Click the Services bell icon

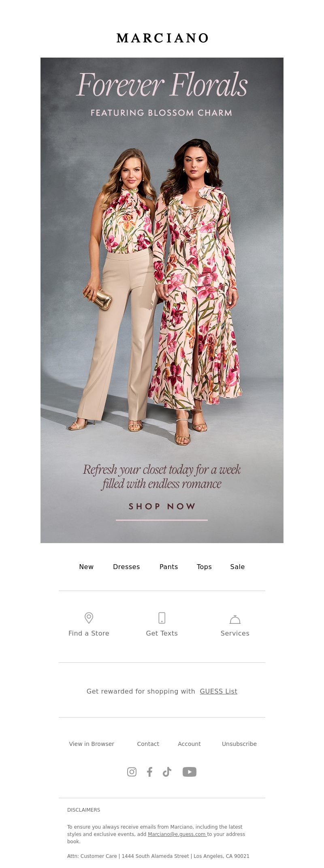235,619
